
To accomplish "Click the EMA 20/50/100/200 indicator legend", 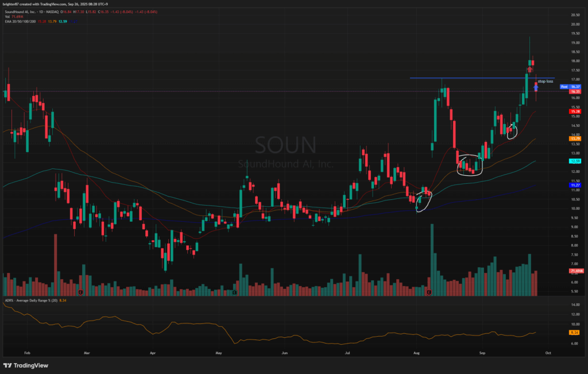I will click(20, 22).
